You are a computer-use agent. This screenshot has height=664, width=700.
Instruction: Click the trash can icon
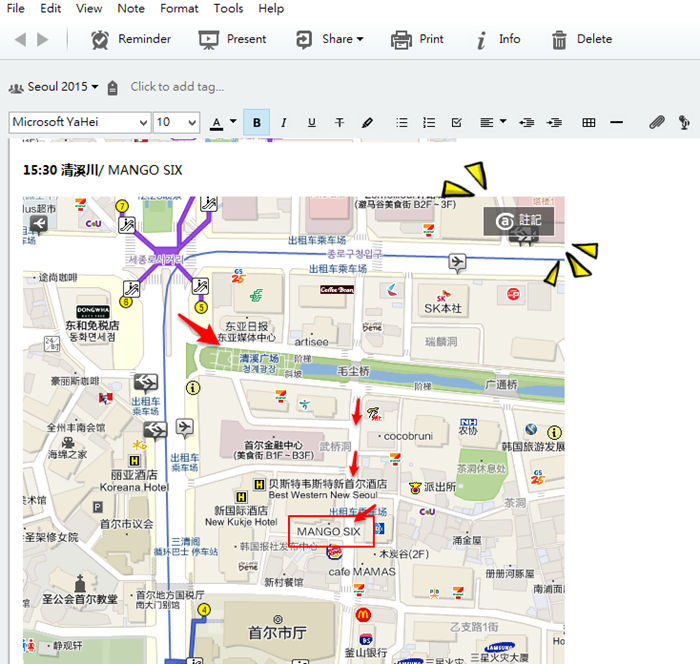(x=559, y=40)
